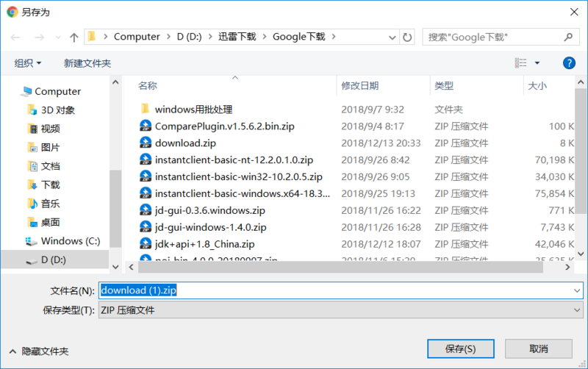Click the horizontal scrollbar thumb
Screen dimensions: 588x369
pyautogui.click(x=340, y=268)
